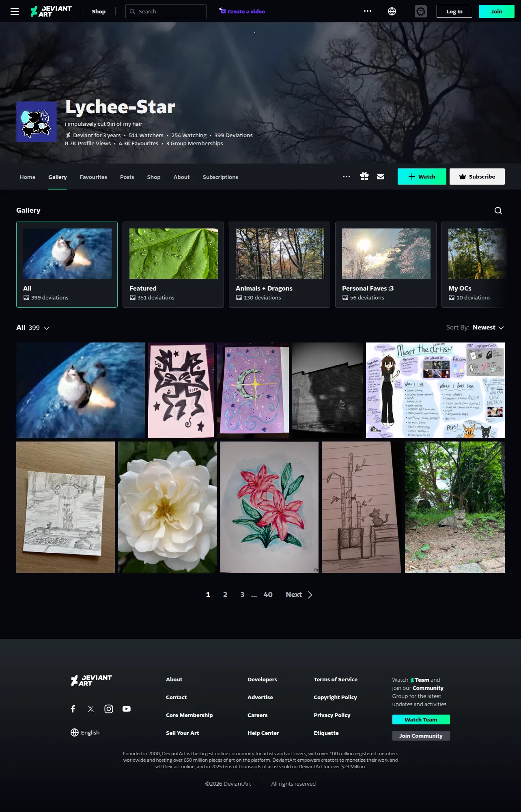Change footer language from English
The height and width of the screenshot is (812, 521).
(85, 732)
